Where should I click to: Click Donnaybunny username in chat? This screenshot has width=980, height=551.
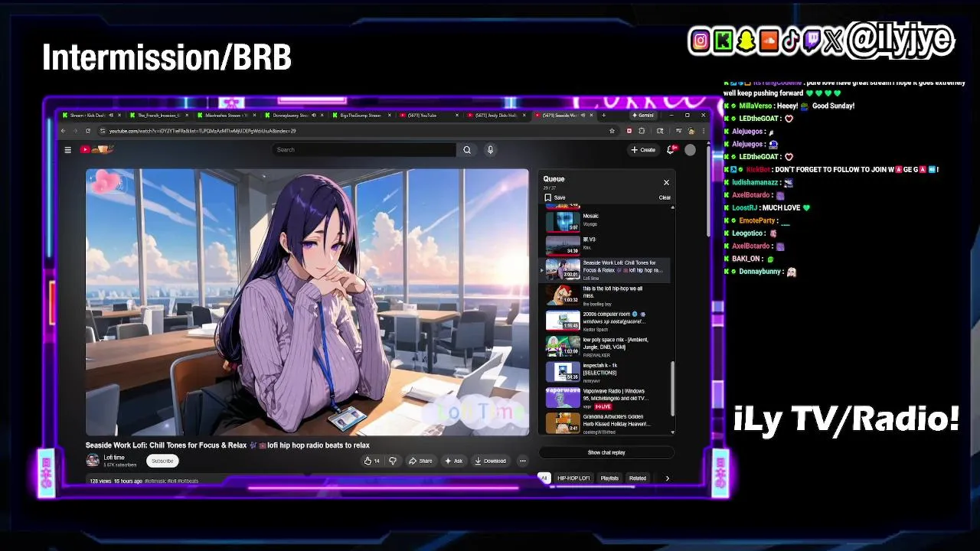pos(759,272)
